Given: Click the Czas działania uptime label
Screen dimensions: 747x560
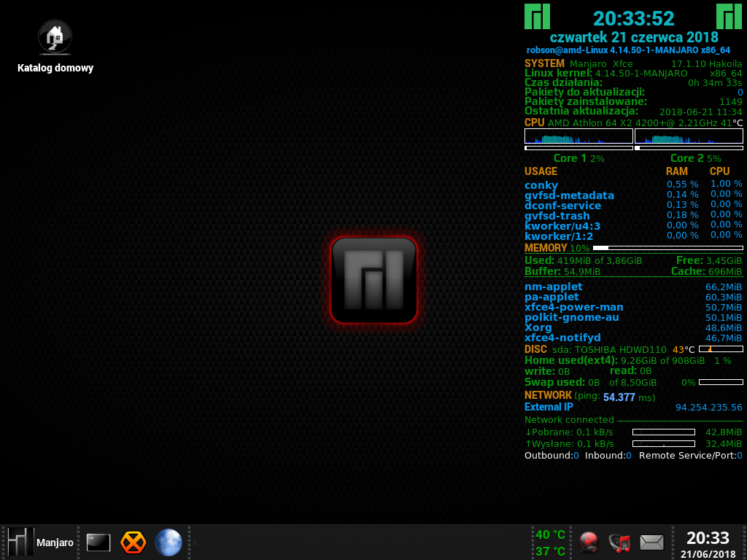Looking at the screenshot, I should 563,82.
